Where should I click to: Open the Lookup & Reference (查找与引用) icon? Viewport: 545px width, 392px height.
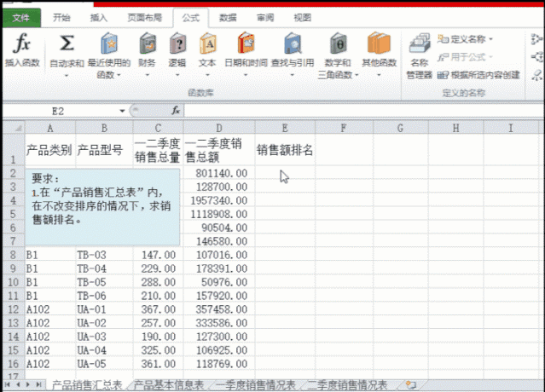pos(293,43)
